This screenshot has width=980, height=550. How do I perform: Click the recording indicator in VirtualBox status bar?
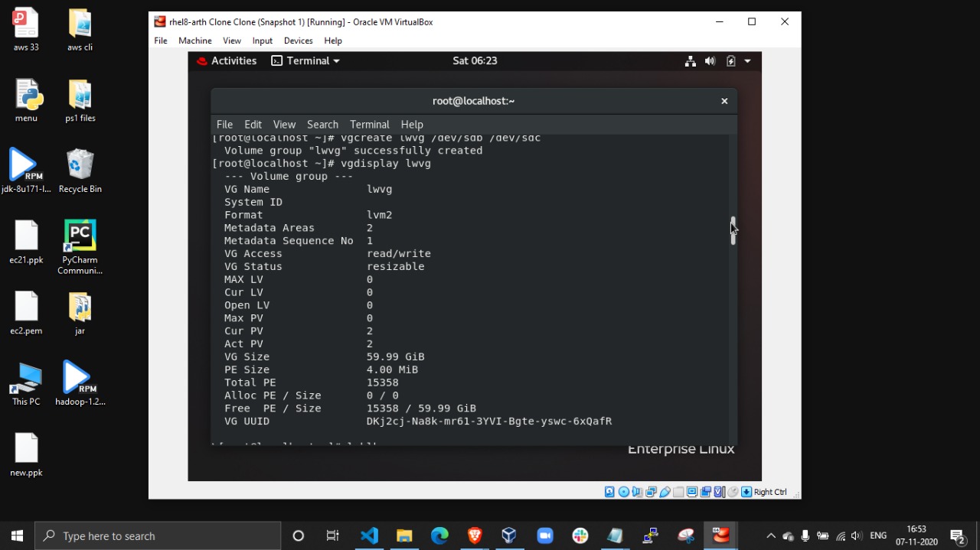(706, 492)
